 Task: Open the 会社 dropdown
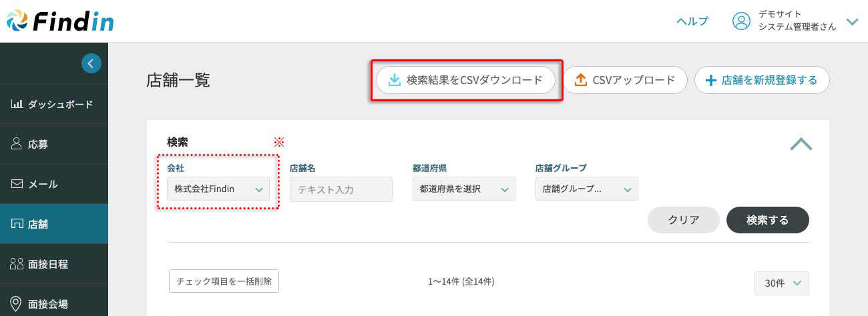218,189
